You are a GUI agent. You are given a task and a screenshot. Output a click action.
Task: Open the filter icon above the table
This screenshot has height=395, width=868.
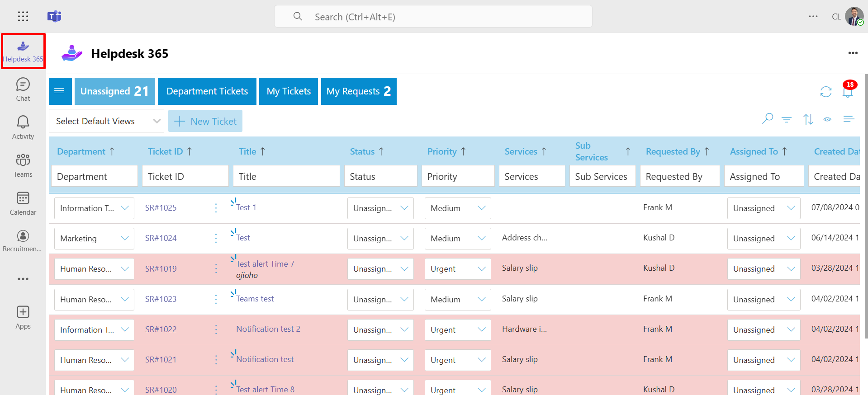[787, 119]
